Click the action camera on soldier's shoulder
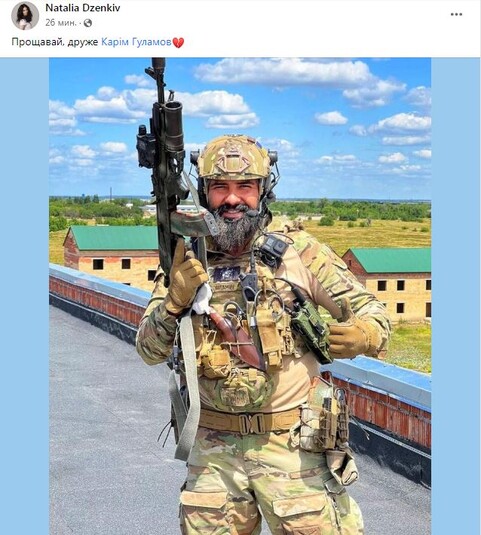The width and height of the screenshot is (481, 535). pos(275,247)
